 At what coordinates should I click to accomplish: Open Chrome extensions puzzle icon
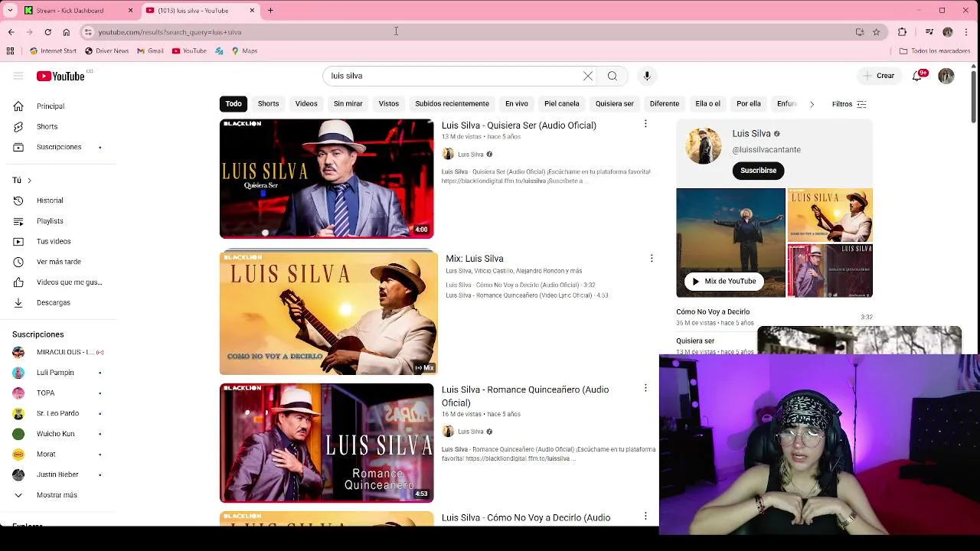pyautogui.click(x=902, y=32)
